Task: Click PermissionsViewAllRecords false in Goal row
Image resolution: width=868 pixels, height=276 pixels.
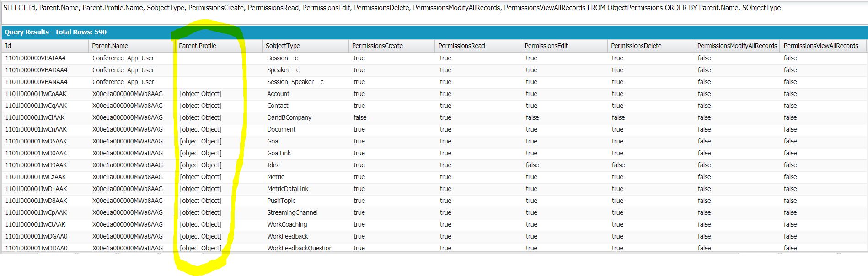Action: pos(790,141)
